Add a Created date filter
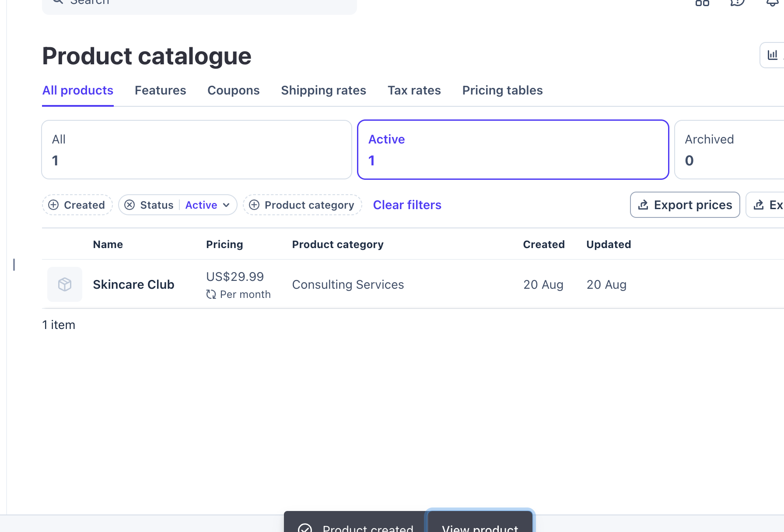Viewport: 784px width, 532px height. tap(77, 205)
